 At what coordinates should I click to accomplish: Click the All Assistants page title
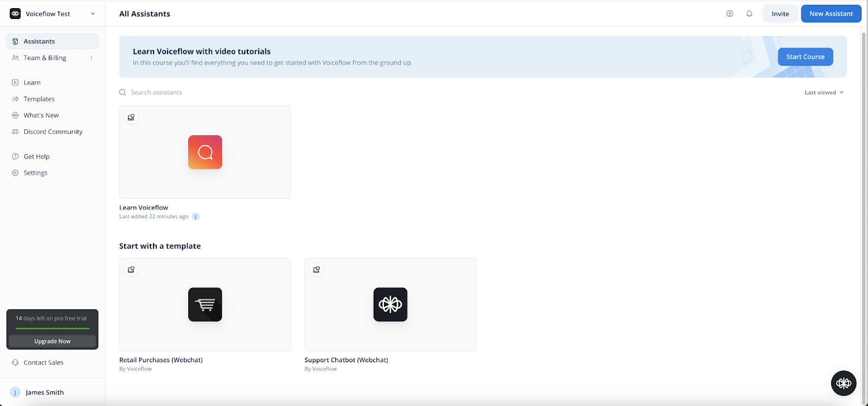(145, 14)
